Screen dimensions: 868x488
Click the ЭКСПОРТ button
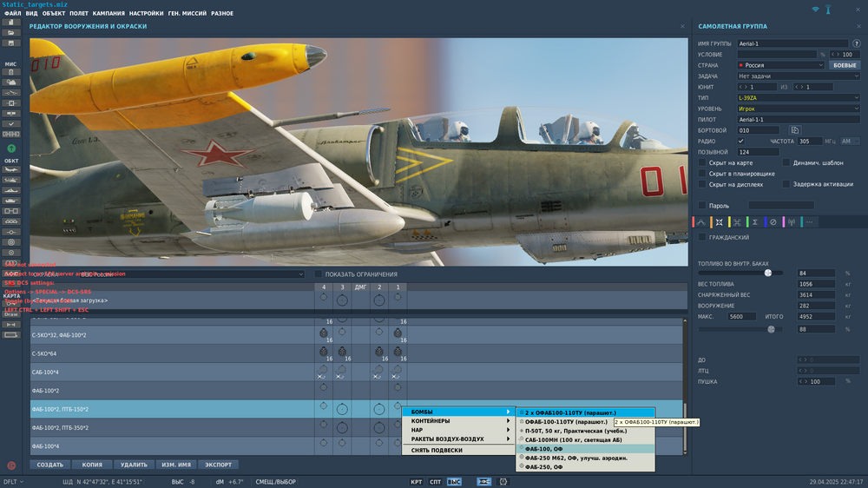tap(218, 465)
